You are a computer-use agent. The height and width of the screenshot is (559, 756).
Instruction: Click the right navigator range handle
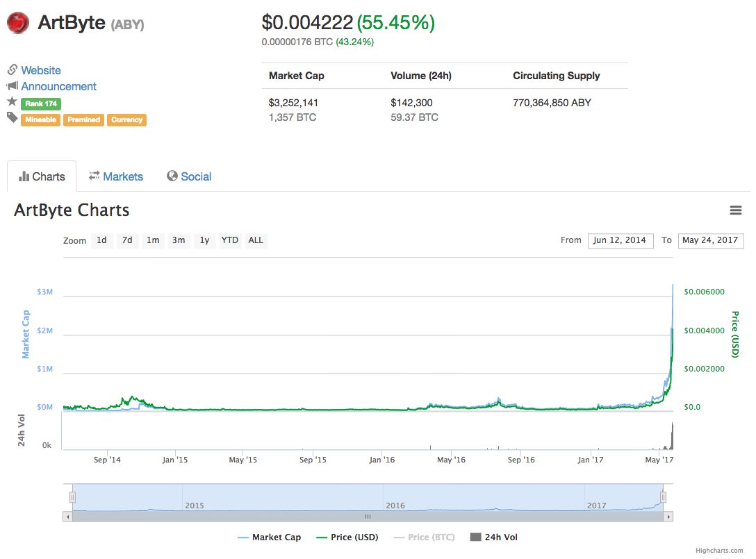coord(664,497)
